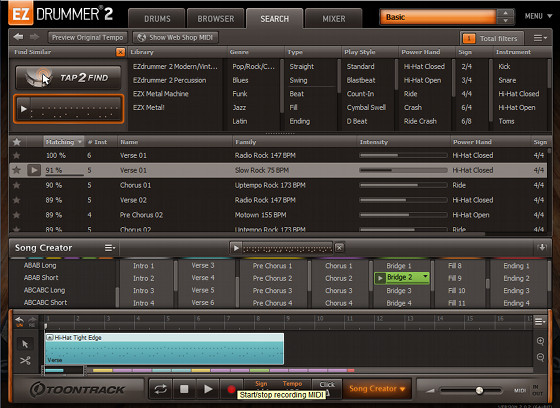Open the Song Creator dropdown button
Viewport: 560px width, 408px height.
[x=377, y=389]
